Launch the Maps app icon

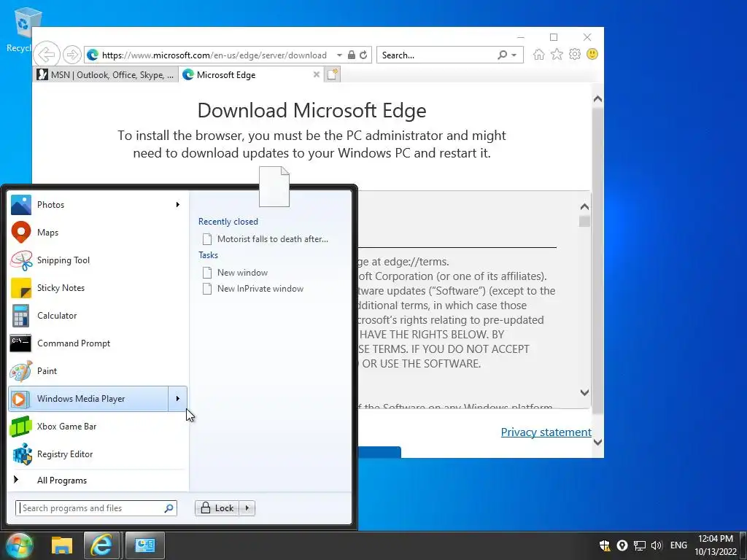[x=21, y=233]
